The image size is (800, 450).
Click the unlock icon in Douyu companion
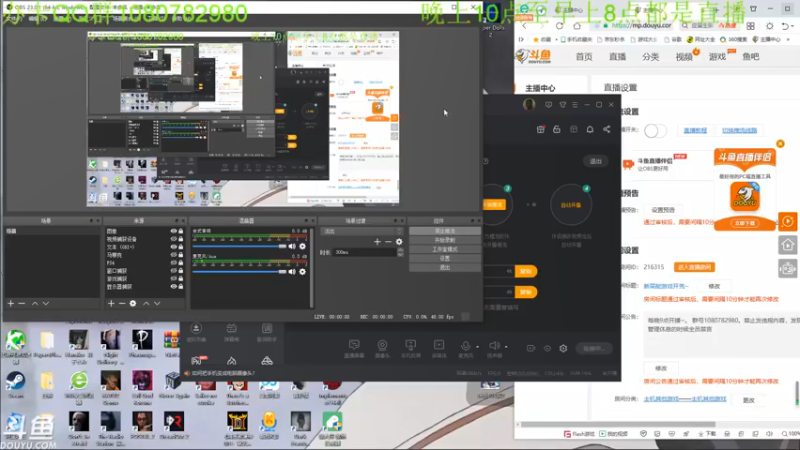point(557,129)
